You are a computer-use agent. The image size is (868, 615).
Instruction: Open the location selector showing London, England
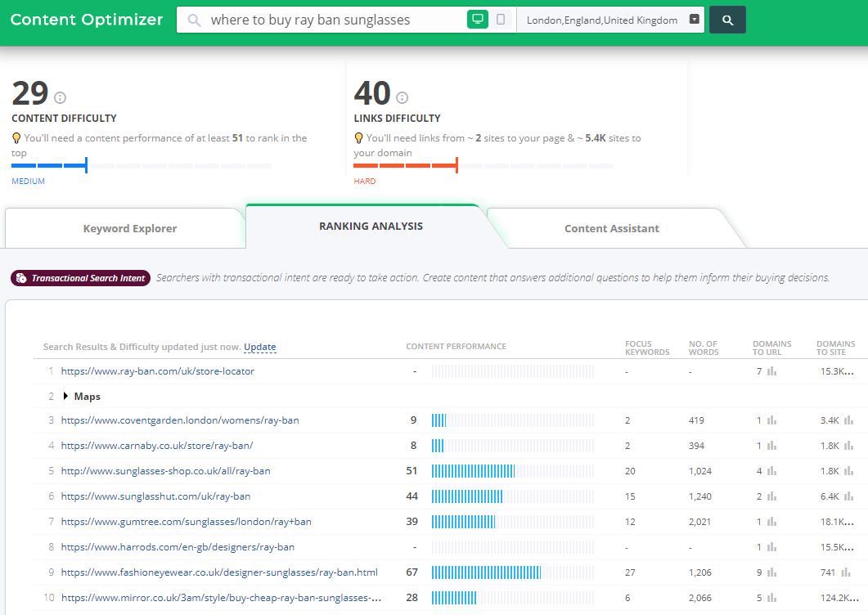coord(605,19)
